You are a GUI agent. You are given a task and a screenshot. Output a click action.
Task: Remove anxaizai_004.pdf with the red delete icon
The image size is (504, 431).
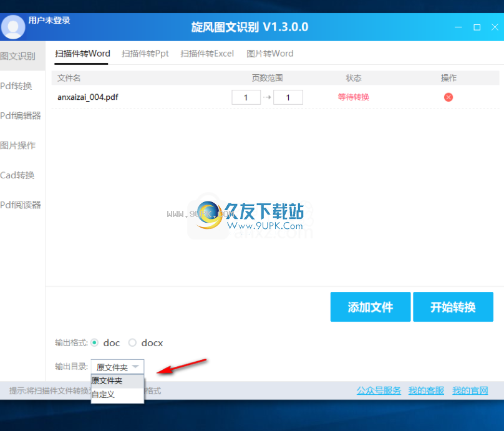pos(448,97)
